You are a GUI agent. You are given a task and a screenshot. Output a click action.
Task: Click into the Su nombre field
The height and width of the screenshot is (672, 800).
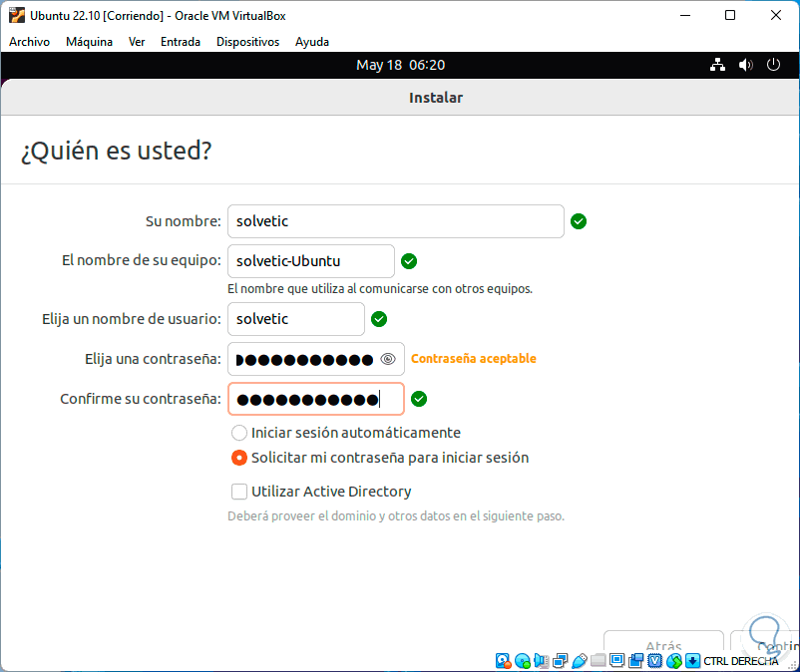pyautogui.click(x=395, y=221)
